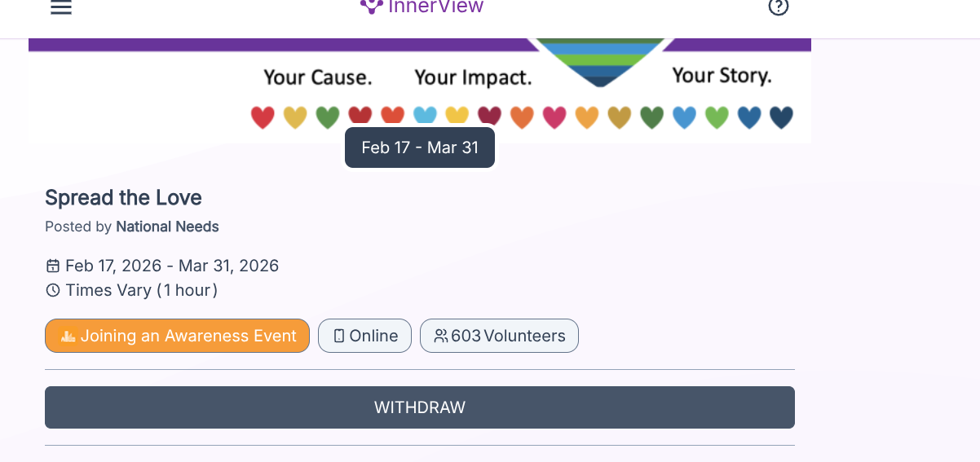Click the icon inside the Awareness Event tag

click(68, 336)
